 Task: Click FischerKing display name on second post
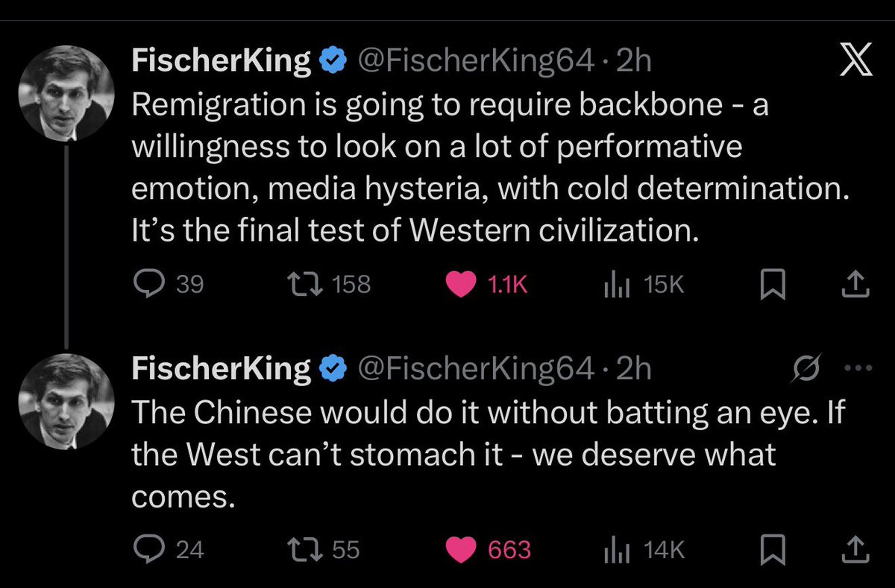221,368
